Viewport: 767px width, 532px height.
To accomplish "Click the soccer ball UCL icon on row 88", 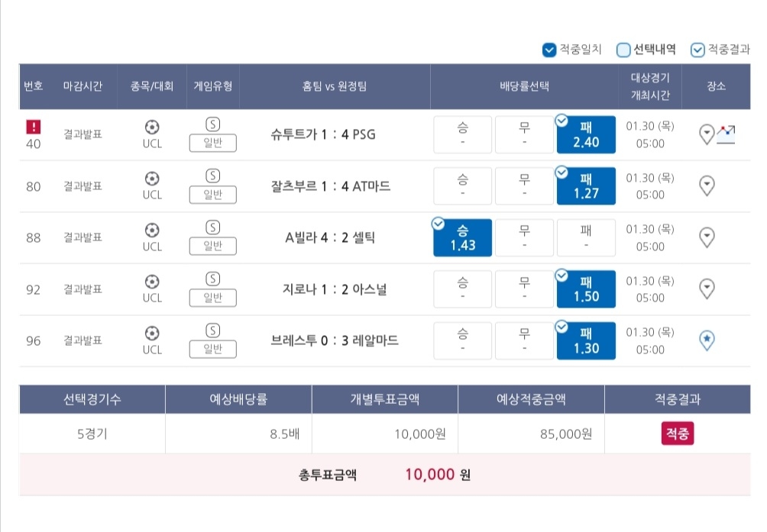I will coord(152,230).
